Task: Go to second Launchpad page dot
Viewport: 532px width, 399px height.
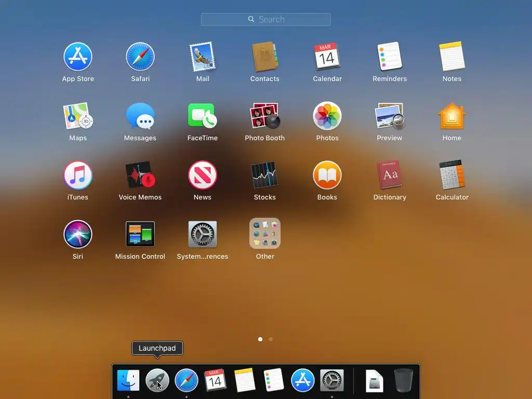Action: (270, 339)
